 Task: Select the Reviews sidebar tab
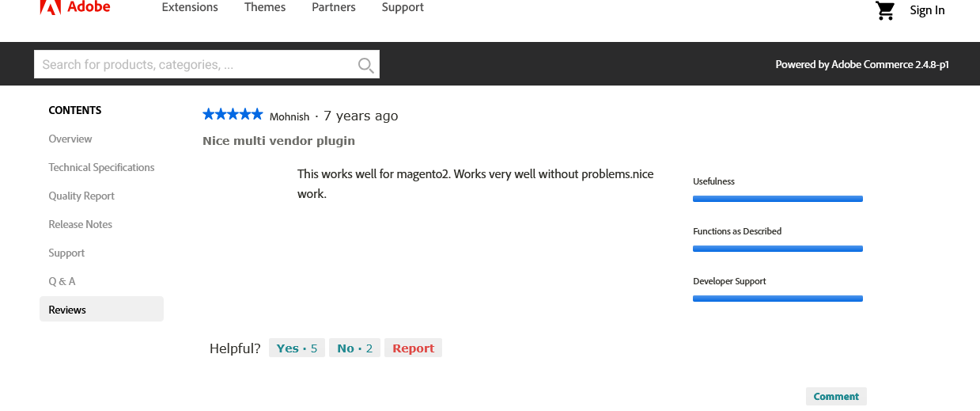coord(101,309)
